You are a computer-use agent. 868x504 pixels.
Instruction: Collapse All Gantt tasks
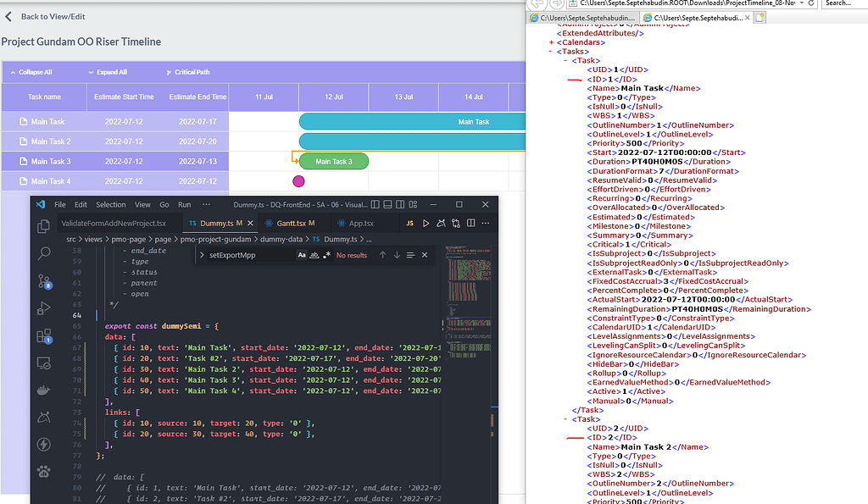pos(31,73)
